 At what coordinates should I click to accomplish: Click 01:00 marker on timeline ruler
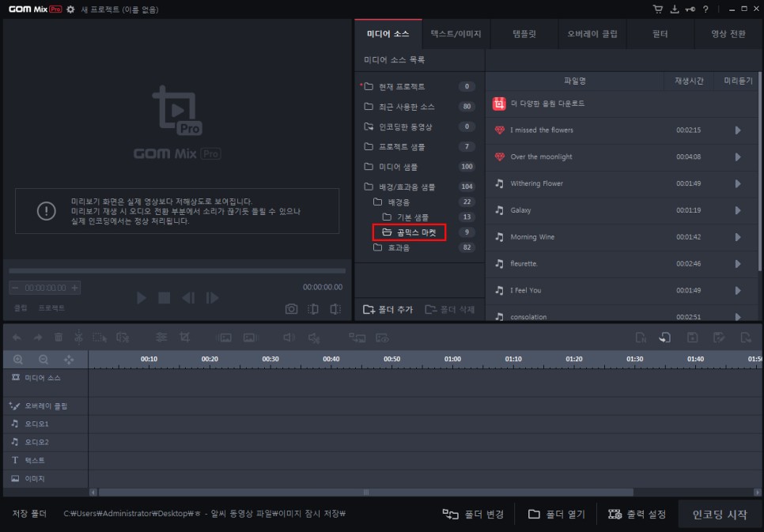[452, 359]
